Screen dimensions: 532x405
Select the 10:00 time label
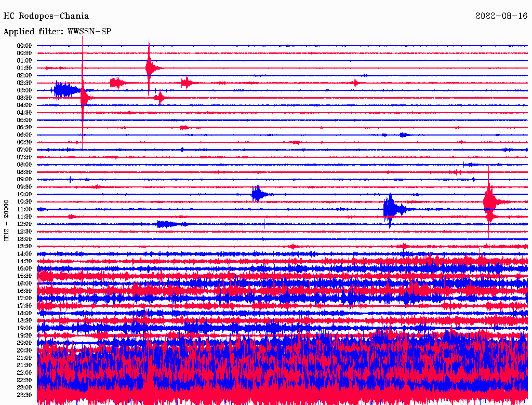(x=24, y=194)
